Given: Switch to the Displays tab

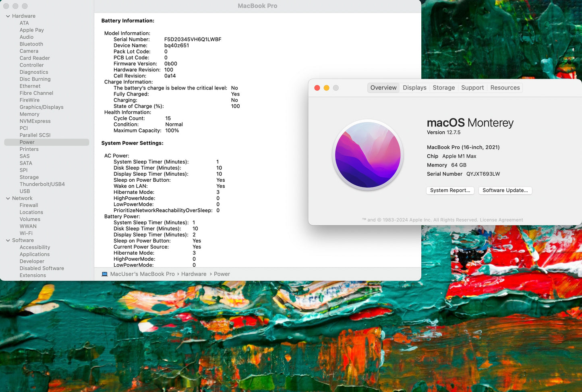Looking at the screenshot, I should point(414,88).
